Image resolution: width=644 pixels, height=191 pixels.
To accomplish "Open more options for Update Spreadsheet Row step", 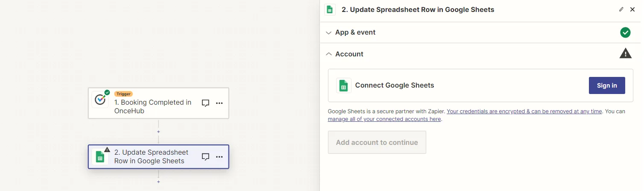I will click(219, 157).
